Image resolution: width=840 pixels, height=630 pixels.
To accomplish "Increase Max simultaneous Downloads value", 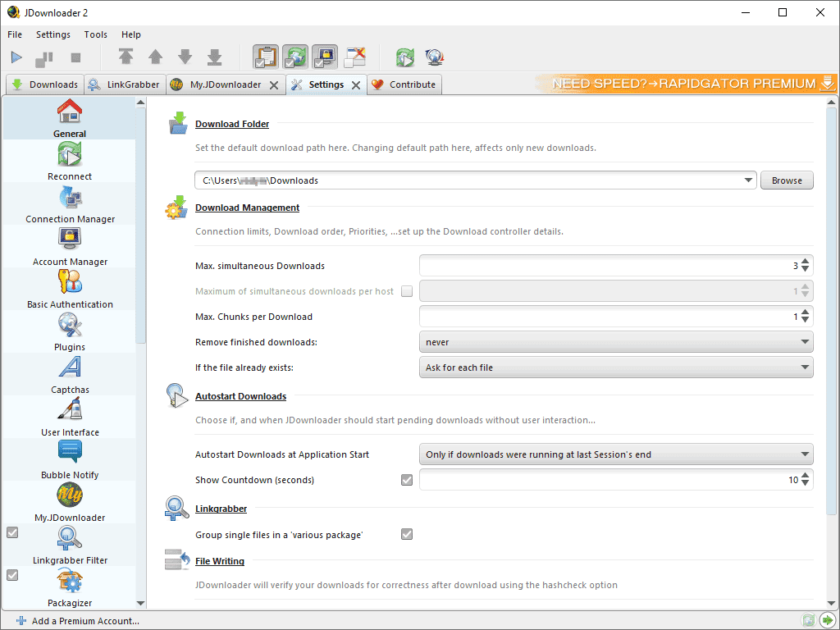I will point(806,262).
